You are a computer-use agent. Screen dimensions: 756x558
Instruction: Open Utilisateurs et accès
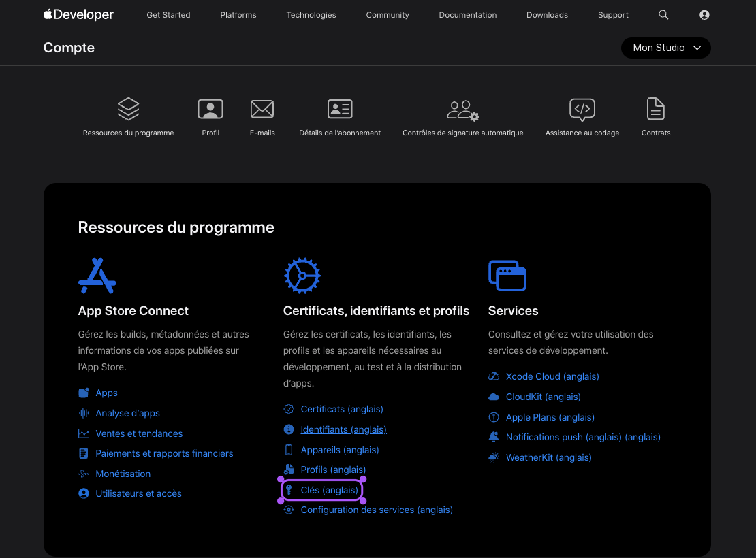click(x=138, y=493)
